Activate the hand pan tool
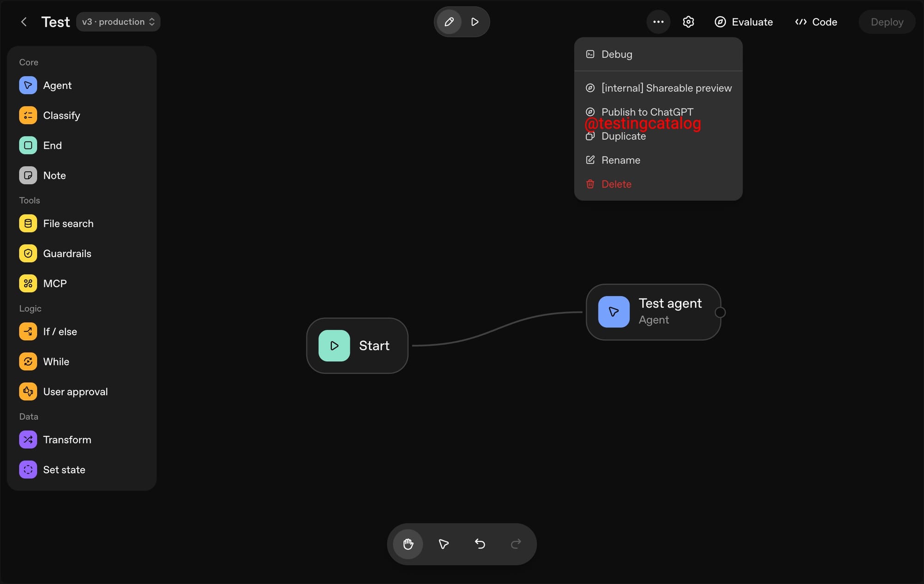 point(408,544)
